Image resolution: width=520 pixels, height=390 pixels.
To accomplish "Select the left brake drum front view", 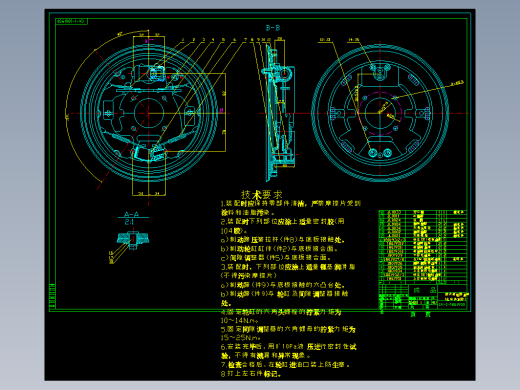I will point(149,113).
